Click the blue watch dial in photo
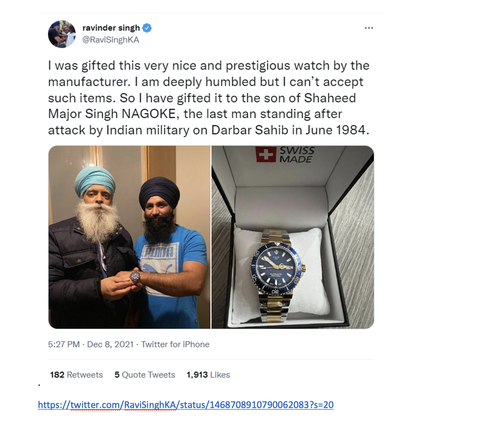 pyautogui.click(x=276, y=268)
